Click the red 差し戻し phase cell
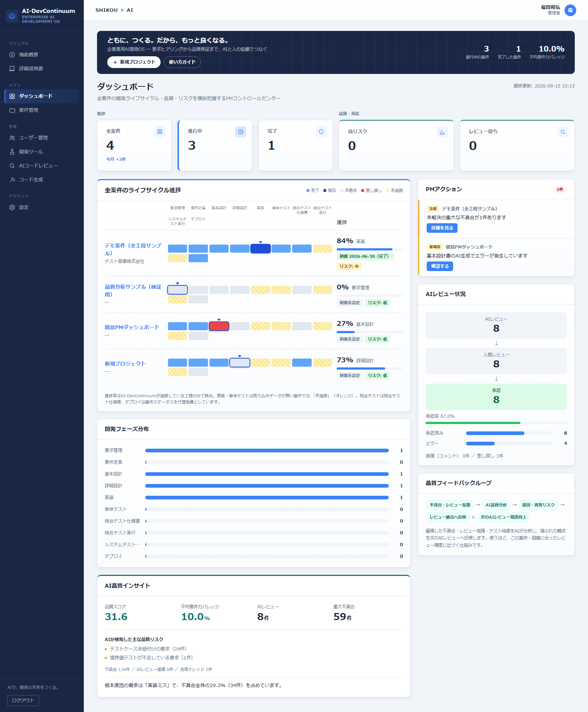 (x=219, y=326)
